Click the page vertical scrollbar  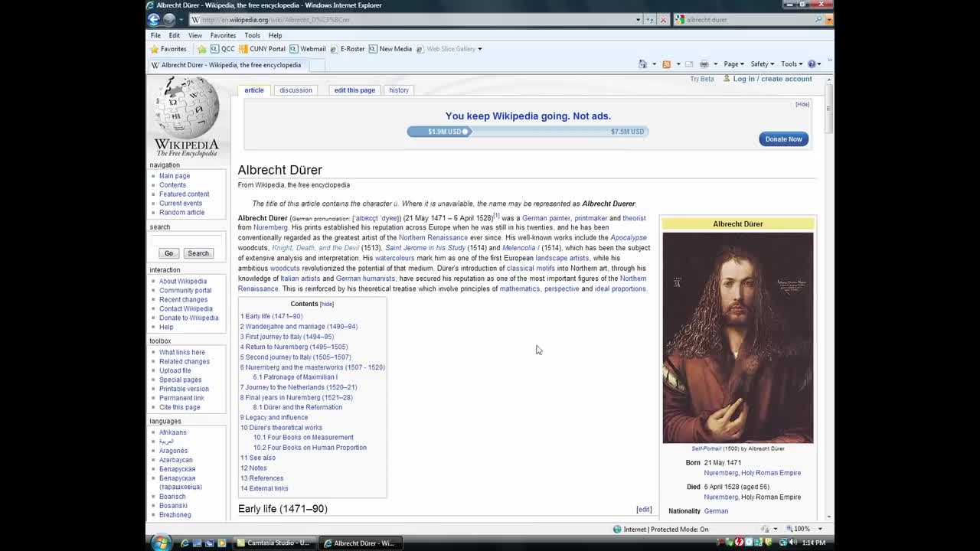click(x=829, y=298)
